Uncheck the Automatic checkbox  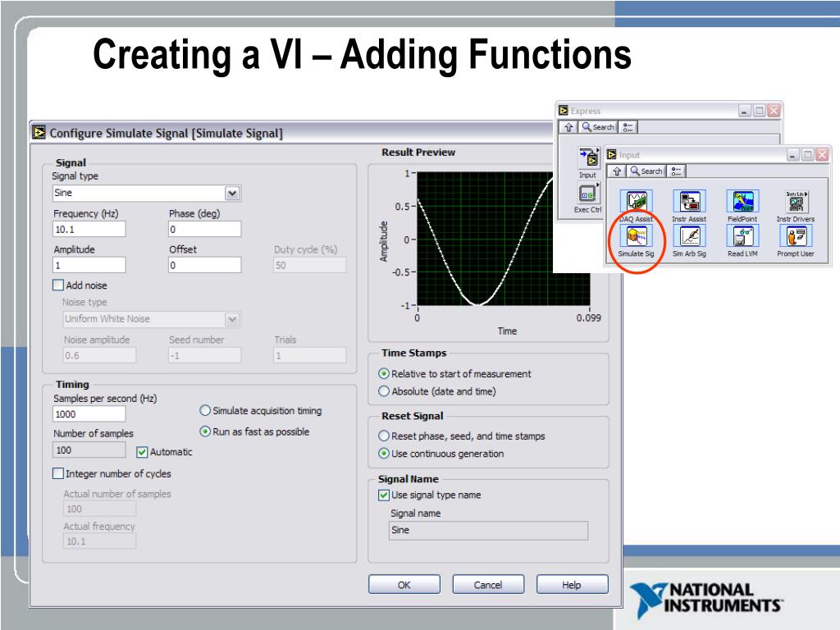[142, 452]
